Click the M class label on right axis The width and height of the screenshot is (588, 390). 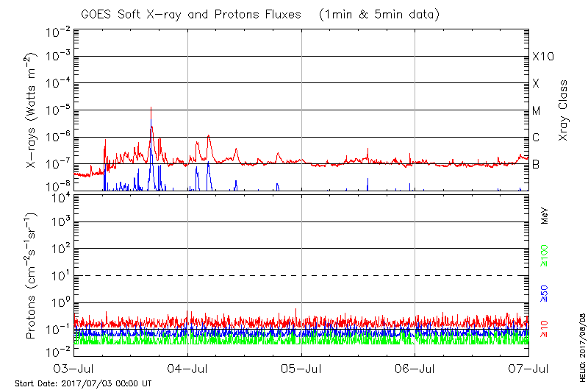pyautogui.click(x=537, y=111)
